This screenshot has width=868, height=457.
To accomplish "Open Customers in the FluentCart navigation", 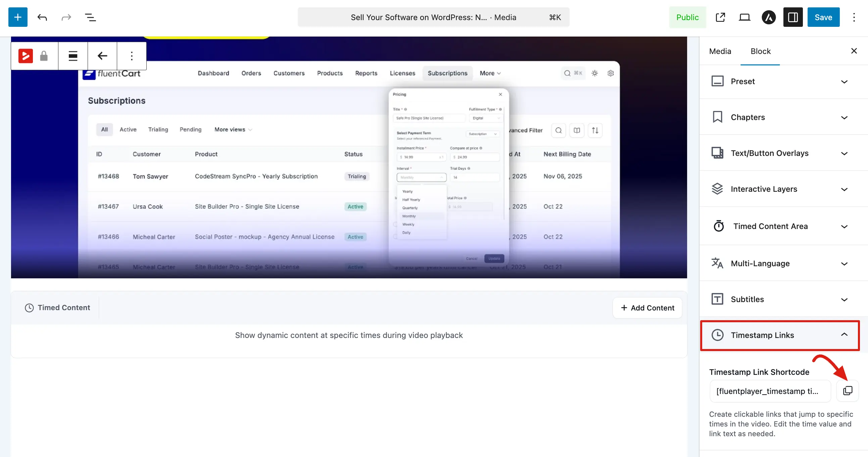I will pyautogui.click(x=289, y=73).
